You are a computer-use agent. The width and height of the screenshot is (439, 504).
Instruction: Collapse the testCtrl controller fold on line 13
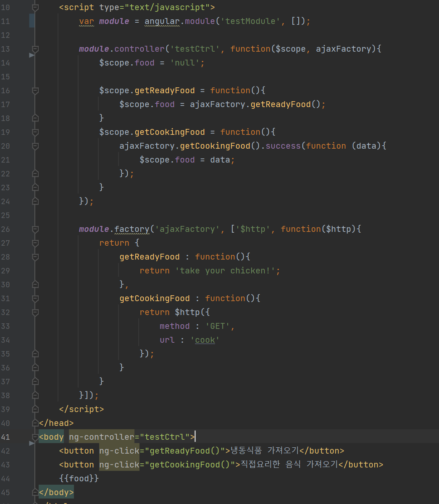35,49
